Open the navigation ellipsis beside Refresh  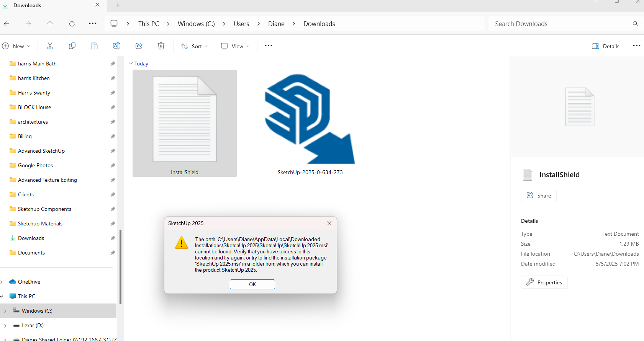tap(93, 23)
